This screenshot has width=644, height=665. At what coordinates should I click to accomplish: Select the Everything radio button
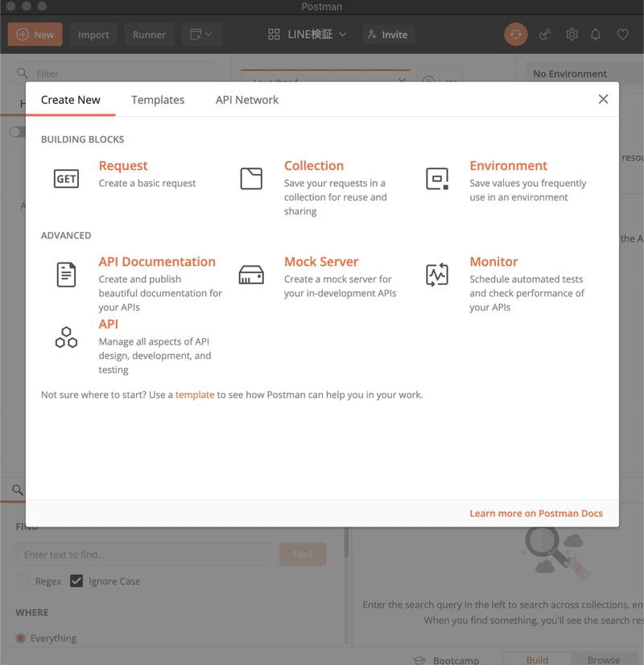click(20, 638)
